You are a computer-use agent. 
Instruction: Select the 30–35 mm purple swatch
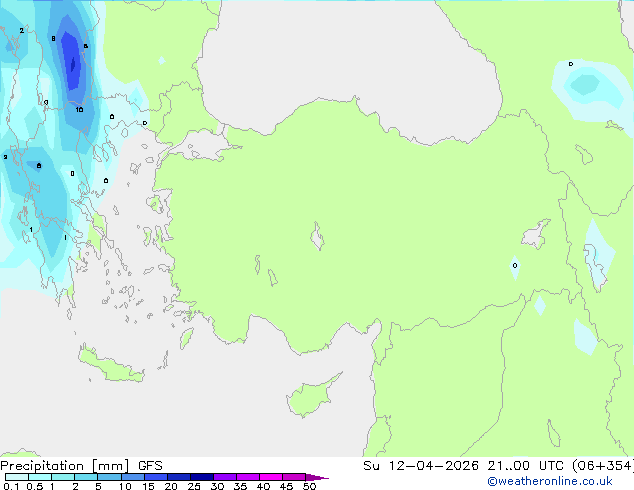[224, 477]
